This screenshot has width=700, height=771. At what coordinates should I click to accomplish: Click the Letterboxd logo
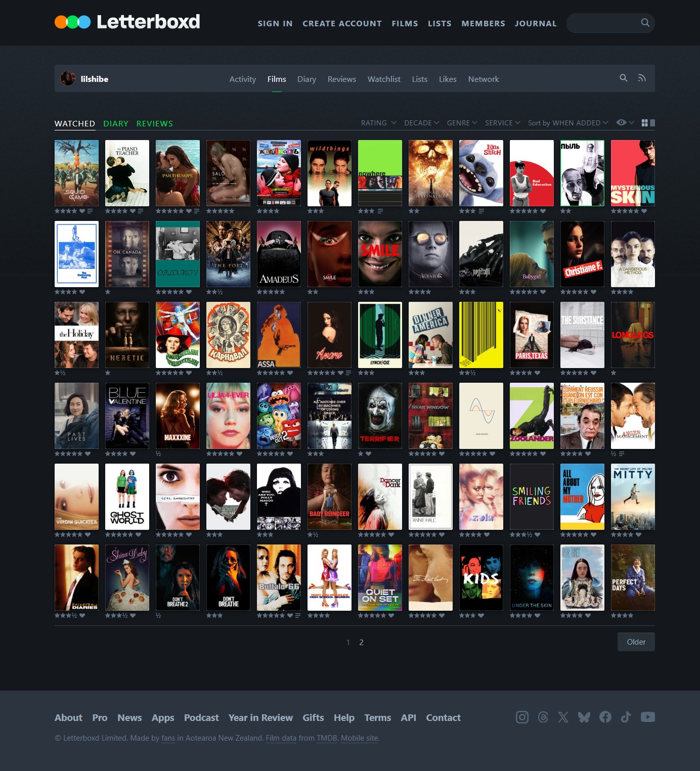(x=127, y=22)
